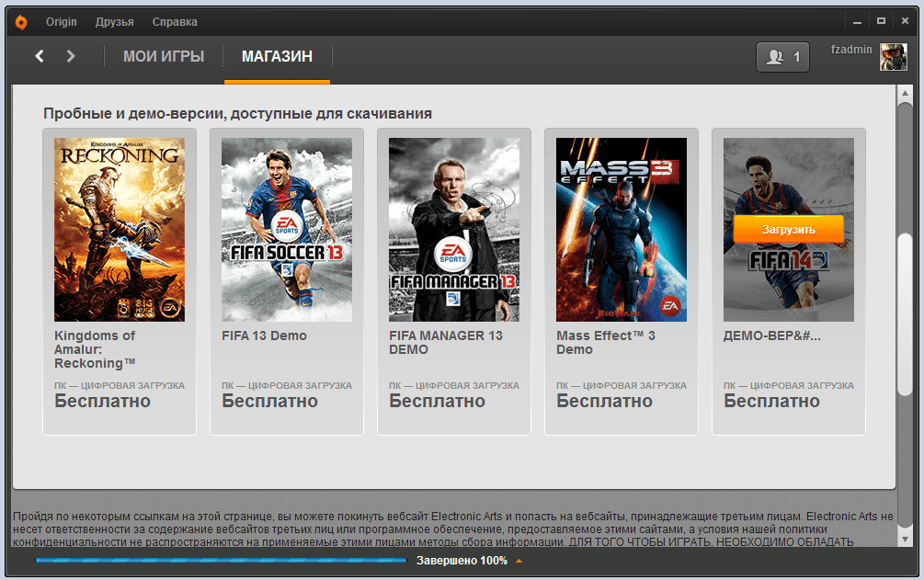Click Бесплатно price under Mass Effect 3 Demo

click(x=605, y=402)
